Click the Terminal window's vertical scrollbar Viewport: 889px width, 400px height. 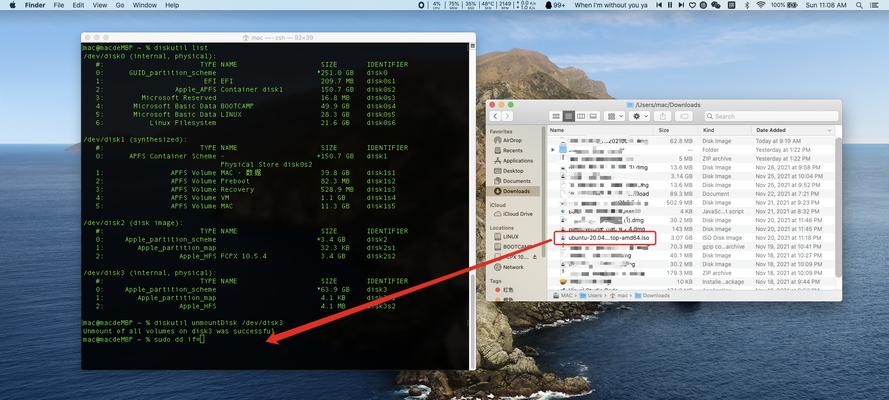click(x=473, y=320)
